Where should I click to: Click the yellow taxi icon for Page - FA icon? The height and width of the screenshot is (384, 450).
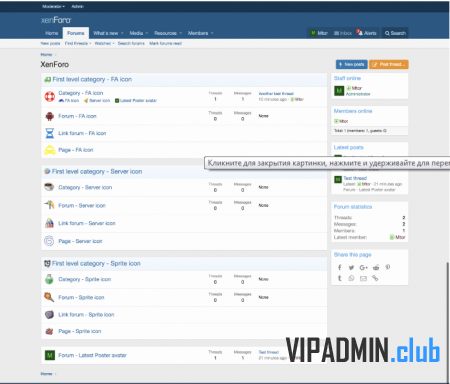50,150
